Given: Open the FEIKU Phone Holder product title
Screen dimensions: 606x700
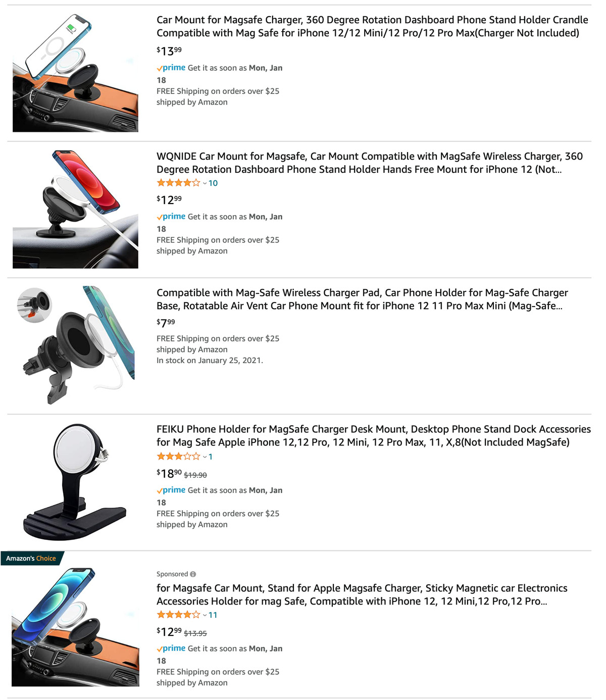Looking at the screenshot, I should [x=374, y=435].
